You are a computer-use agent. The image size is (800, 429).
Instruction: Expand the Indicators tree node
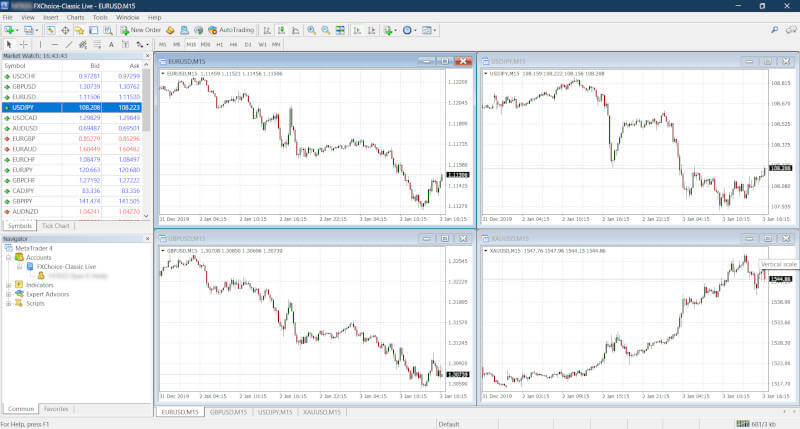pos(8,285)
